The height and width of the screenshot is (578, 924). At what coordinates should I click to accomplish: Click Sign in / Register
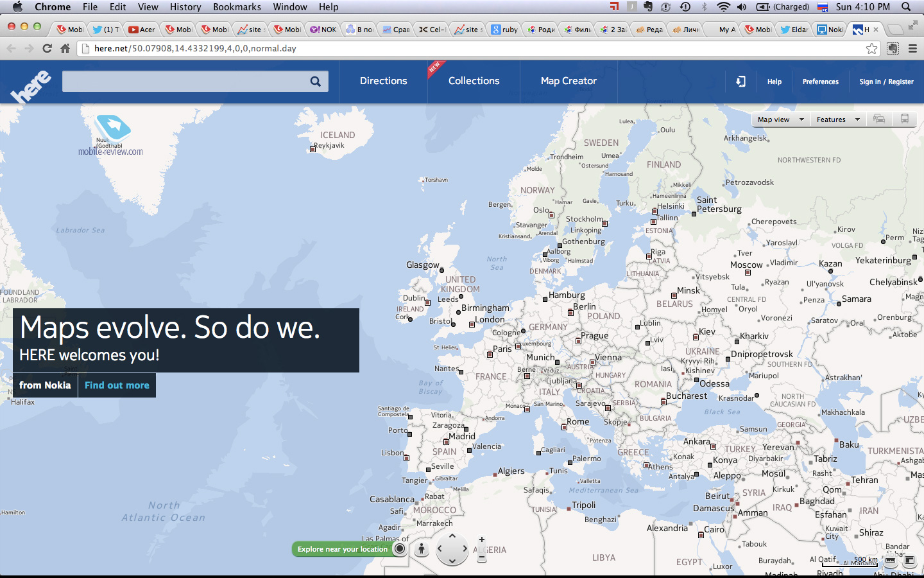coord(886,82)
